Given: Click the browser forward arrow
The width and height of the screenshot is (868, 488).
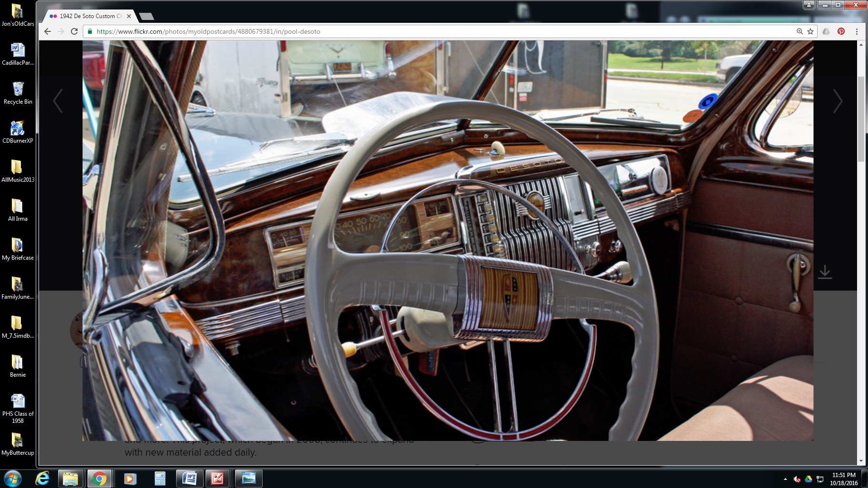Looking at the screenshot, I should pyautogui.click(x=60, y=31).
